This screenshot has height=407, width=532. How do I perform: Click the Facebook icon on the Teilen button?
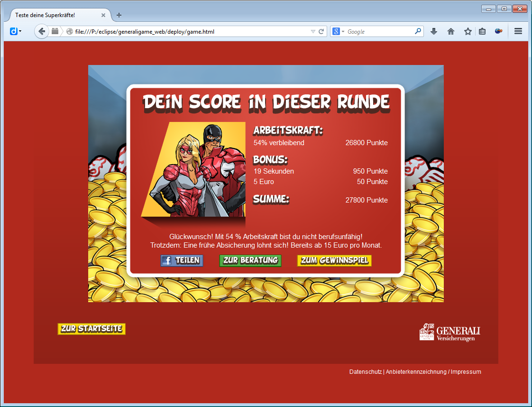click(x=167, y=260)
